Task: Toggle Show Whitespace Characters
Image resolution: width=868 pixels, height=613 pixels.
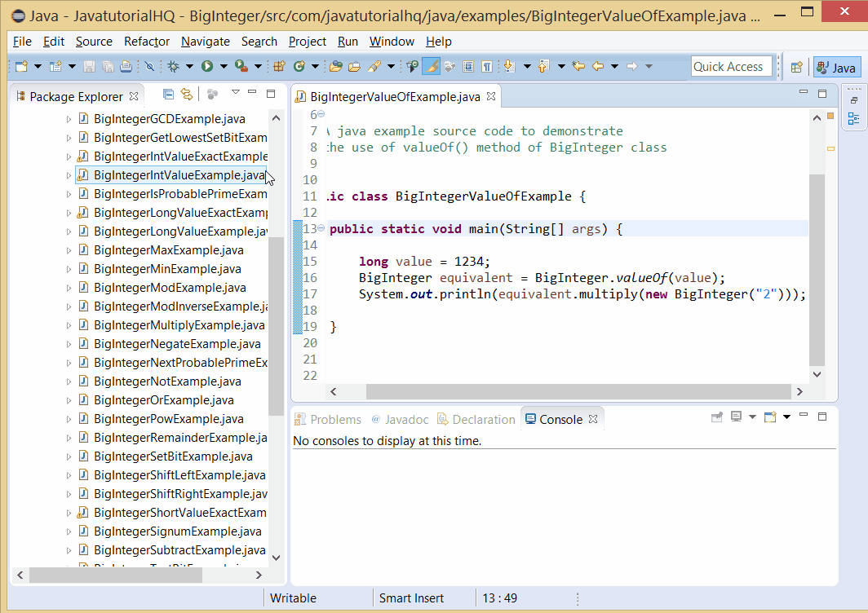Action: [485, 66]
